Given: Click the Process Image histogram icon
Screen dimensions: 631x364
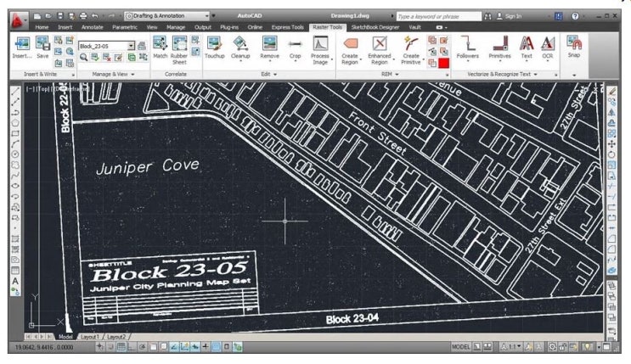Looking at the screenshot, I should [x=320, y=43].
